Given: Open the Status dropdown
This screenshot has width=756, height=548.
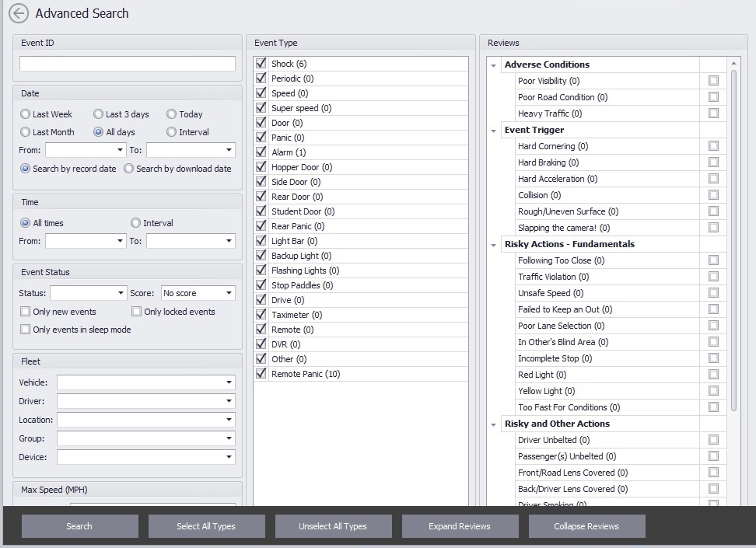Looking at the screenshot, I should (x=88, y=292).
